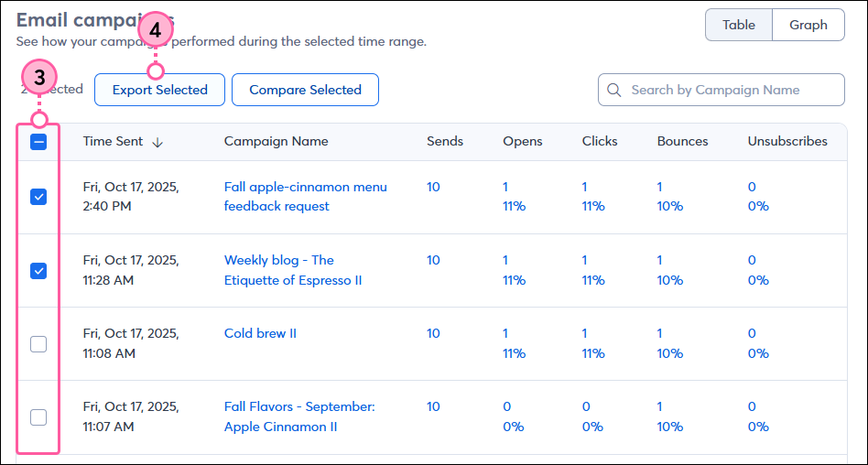
Task: Click the Compare Selected button
Action: coord(305,90)
